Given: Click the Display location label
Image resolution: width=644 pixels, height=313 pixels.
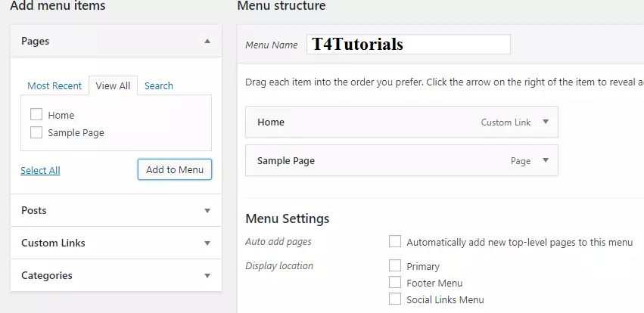Looking at the screenshot, I should [279, 266].
